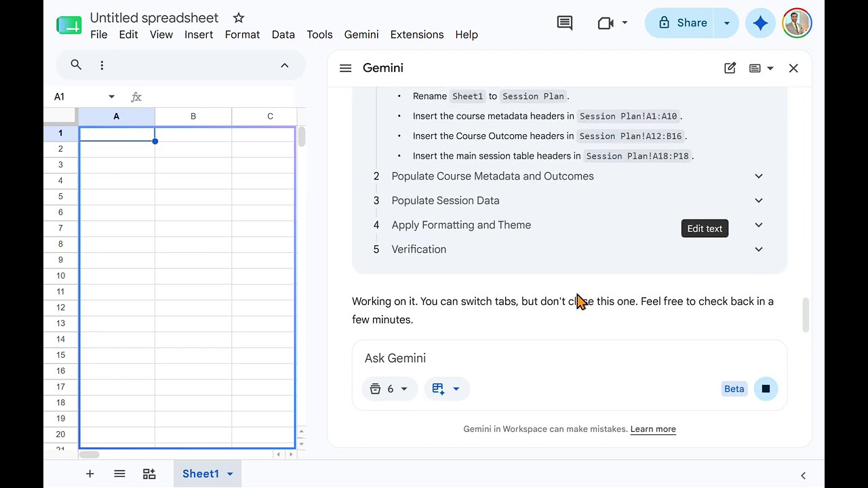Image resolution: width=868 pixels, height=488 pixels.
Task: Click 'Rename Sheet1 to Session Plan' text
Action: [x=491, y=96]
